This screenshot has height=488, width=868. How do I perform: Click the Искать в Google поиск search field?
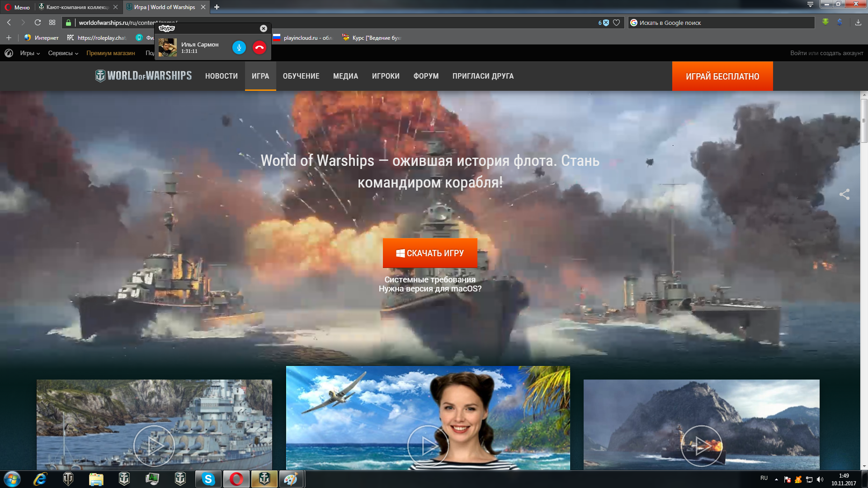coord(721,23)
